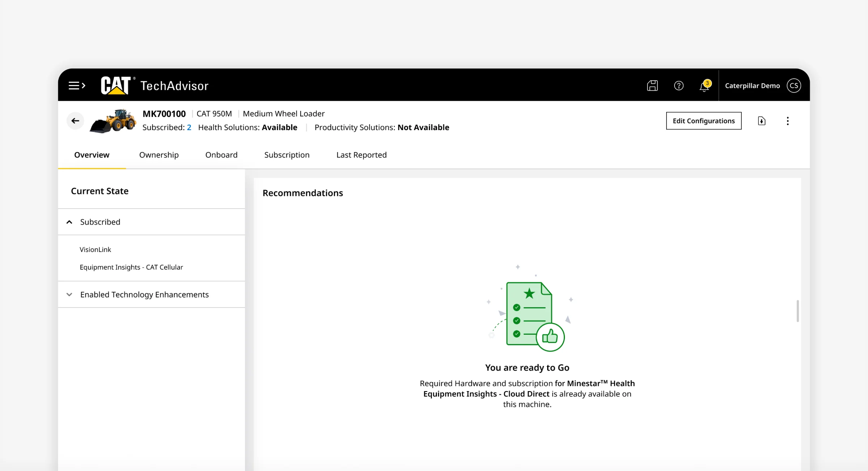Open the hamburger navigation menu
868x471 pixels.
[x=77, y=86]
